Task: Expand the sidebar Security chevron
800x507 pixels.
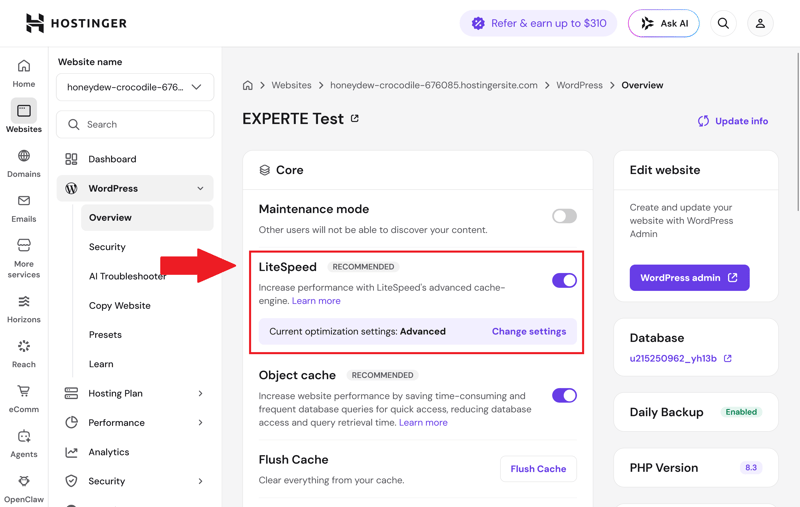Action: click(x=201, y=481)
